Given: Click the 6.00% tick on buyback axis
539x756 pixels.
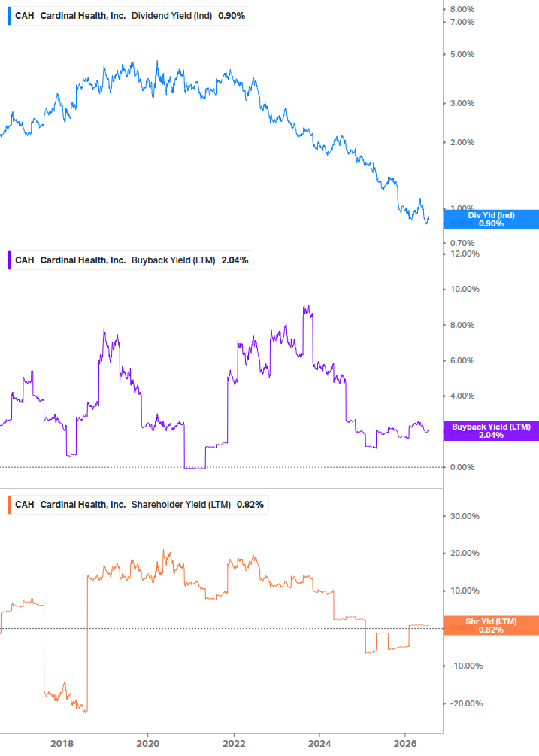Looking at the screenshot, I should [462, 360].
